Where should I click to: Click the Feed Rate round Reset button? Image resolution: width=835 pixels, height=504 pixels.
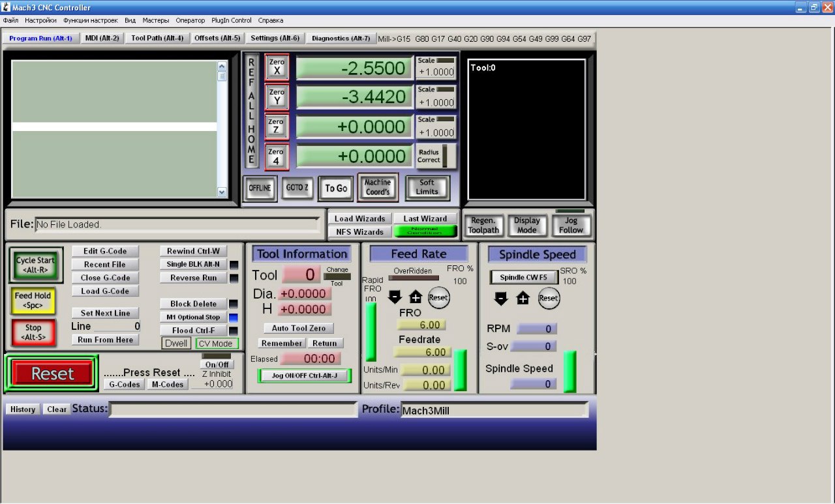coord(438,297)
